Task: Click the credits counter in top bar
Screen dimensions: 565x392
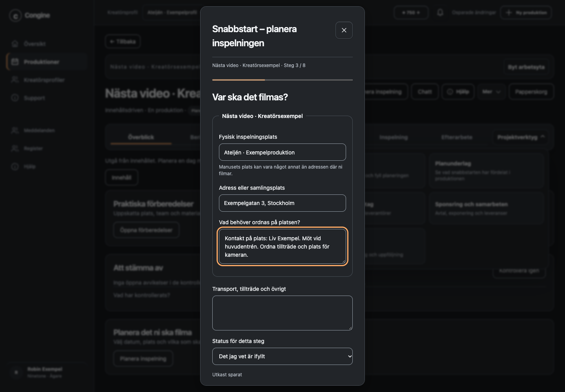Action: 411,13
